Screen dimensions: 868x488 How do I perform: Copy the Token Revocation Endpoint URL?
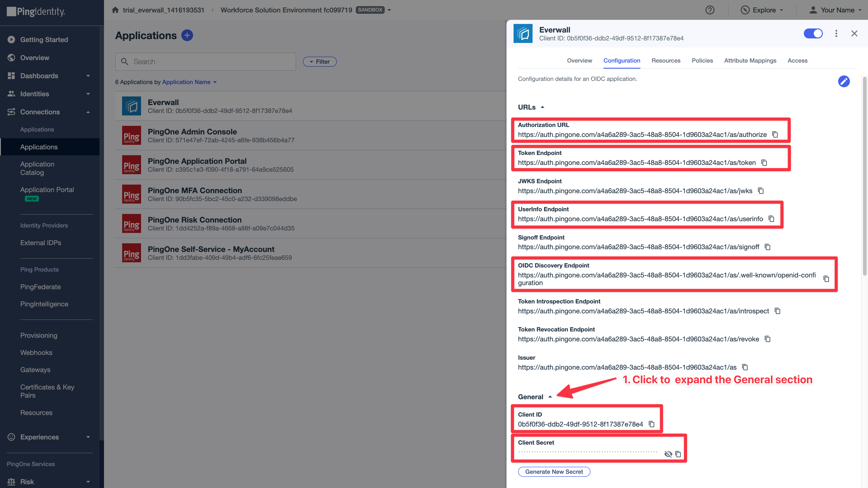click(x=768, y=339)
